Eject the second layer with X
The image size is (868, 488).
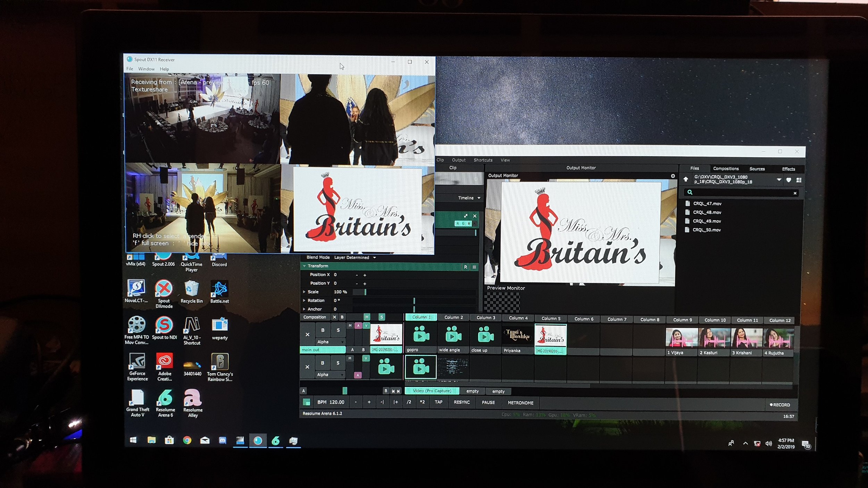click(x=307, y=367)
